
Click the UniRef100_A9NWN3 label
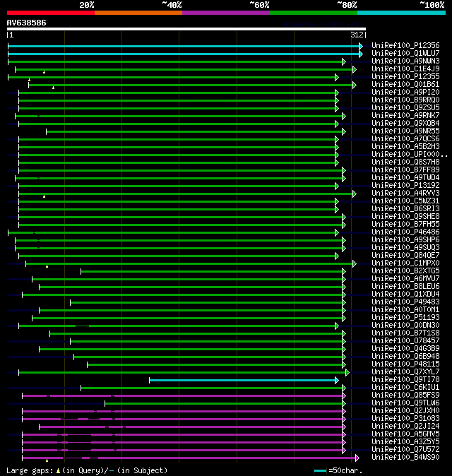tap(405, 61)
